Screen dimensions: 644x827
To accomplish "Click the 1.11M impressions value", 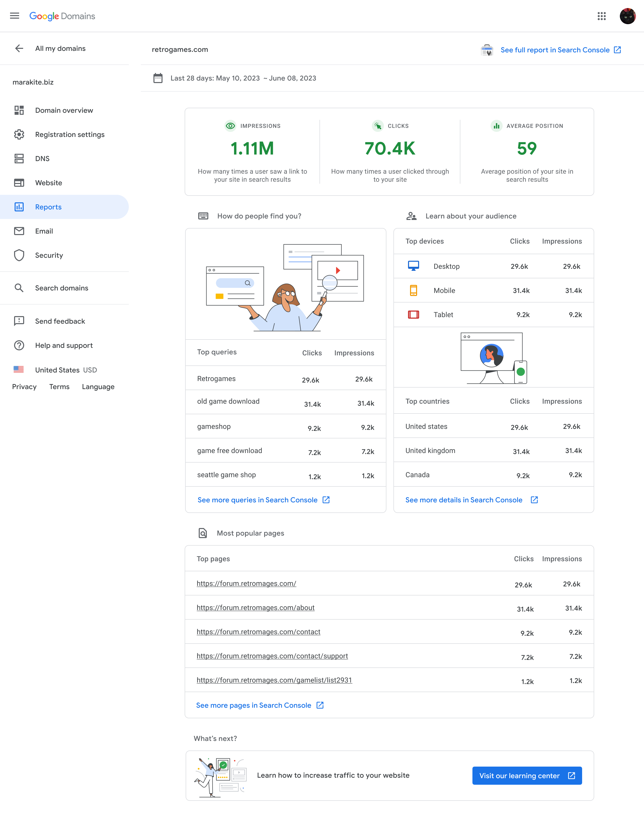I will click(252, 148).
